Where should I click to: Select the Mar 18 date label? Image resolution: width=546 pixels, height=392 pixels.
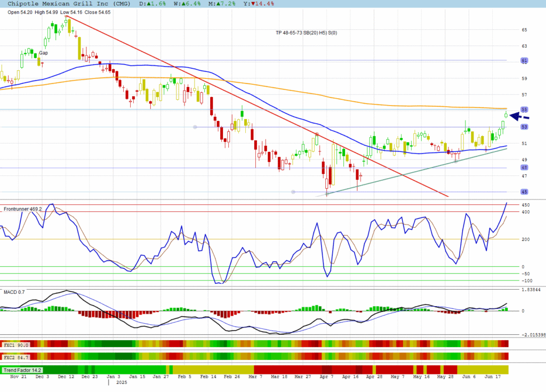279,377
